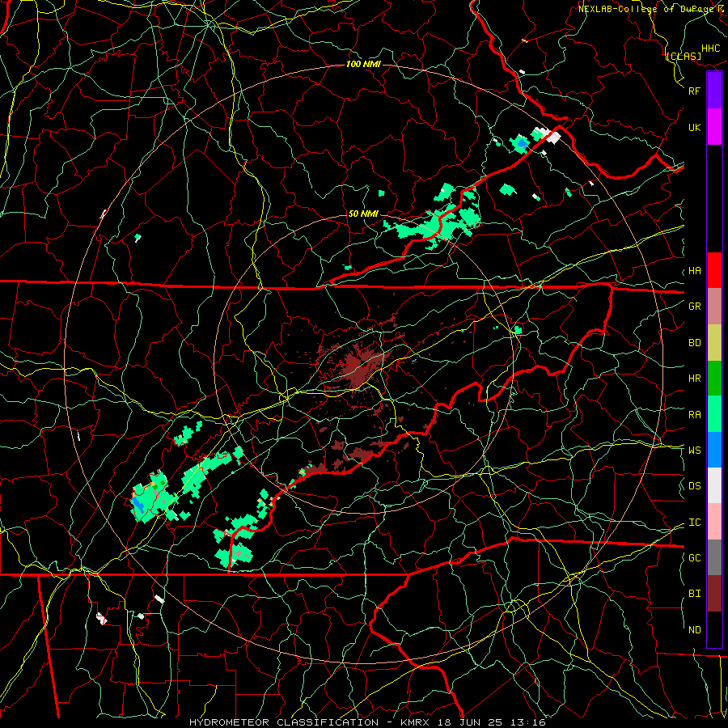Click the BD legend label
Viewport: 728px width, 728px height.
tap(694, 343)
